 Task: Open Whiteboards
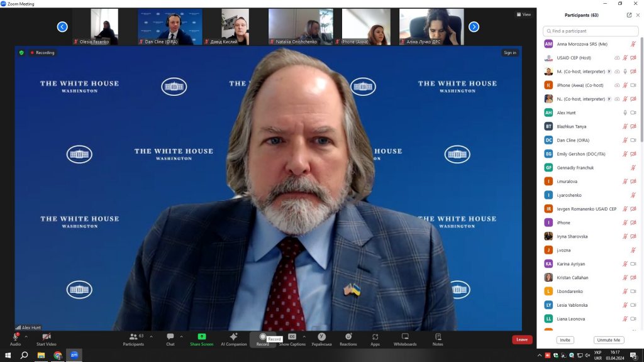click(405, 339)
